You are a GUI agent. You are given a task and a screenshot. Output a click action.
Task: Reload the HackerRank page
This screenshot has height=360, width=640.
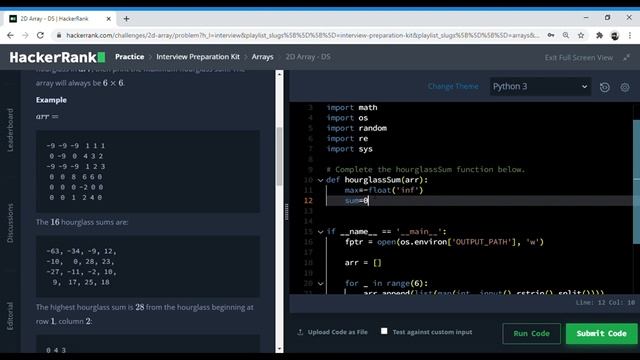point(40,36)
